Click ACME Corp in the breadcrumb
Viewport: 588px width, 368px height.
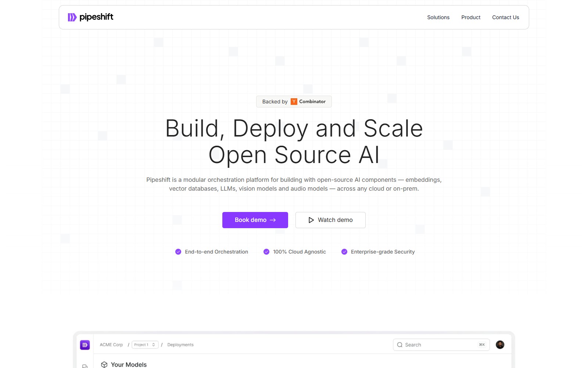pos(111,345)
